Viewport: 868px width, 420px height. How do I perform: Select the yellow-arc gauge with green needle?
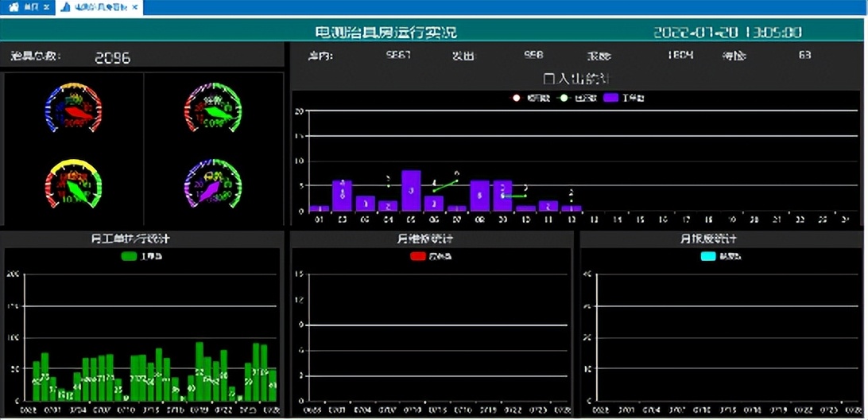(74, 184)
